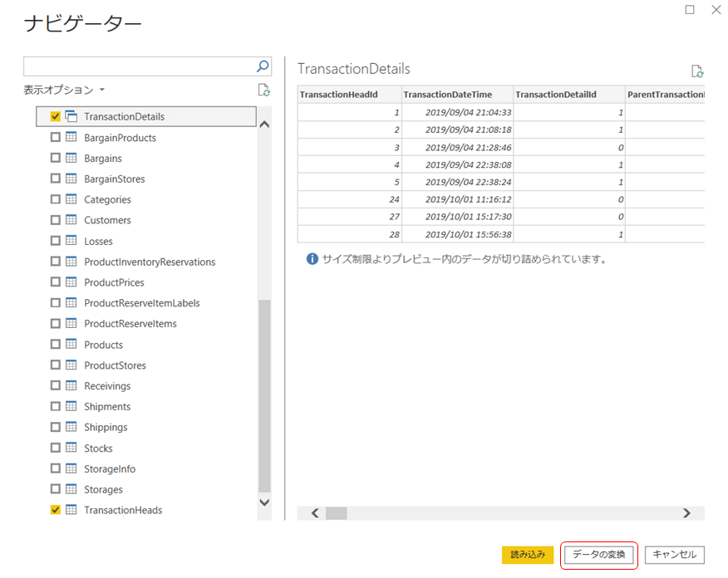Check the Categories checkbox

coord(55,199)
